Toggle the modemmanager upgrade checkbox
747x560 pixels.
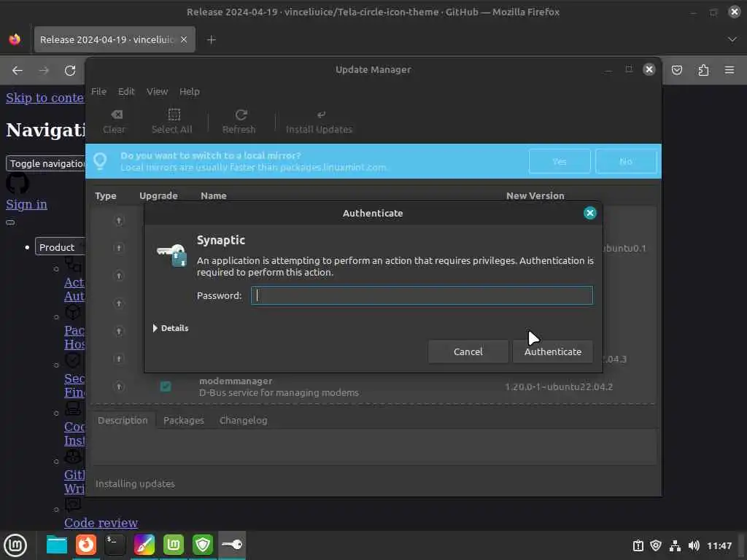(x=166, y=386)
